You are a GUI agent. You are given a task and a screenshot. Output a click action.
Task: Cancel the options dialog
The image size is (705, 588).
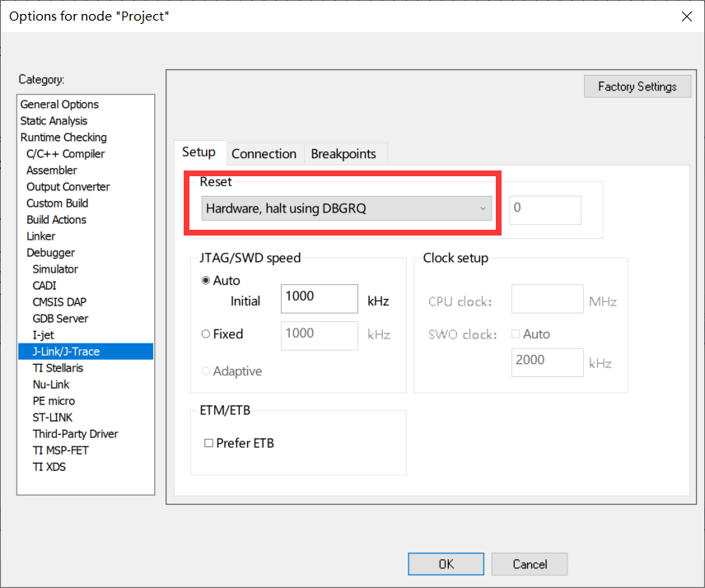(530, 564)
